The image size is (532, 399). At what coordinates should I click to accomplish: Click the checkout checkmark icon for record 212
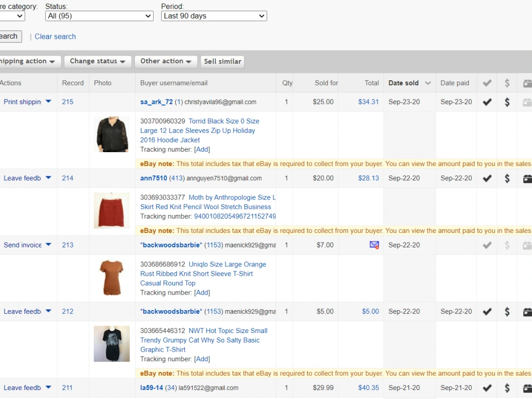click(x=487, y=311)
